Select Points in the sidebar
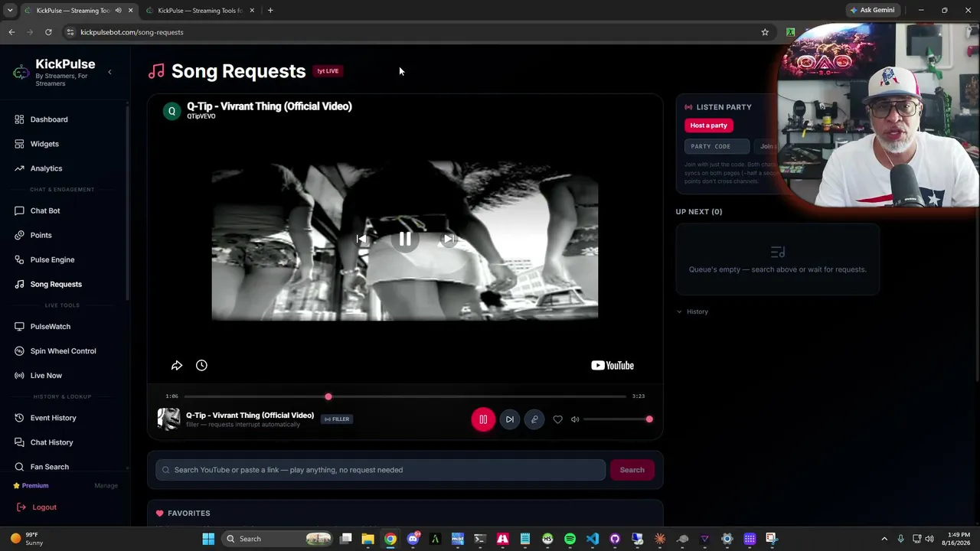Viewport: 980px width, 551px height. (41, 235)
